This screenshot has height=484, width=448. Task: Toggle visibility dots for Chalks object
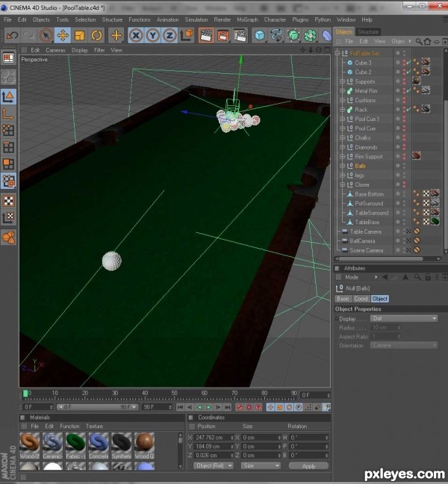404,137
